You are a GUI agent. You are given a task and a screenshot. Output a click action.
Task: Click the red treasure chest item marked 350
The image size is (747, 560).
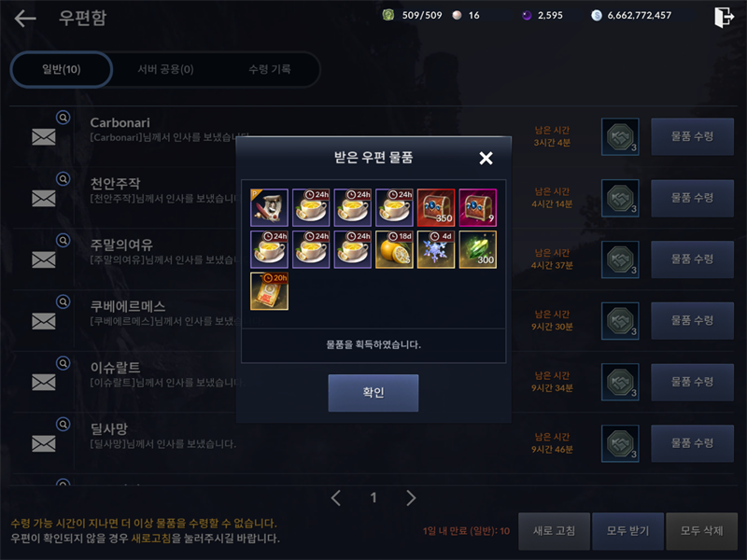436,207
